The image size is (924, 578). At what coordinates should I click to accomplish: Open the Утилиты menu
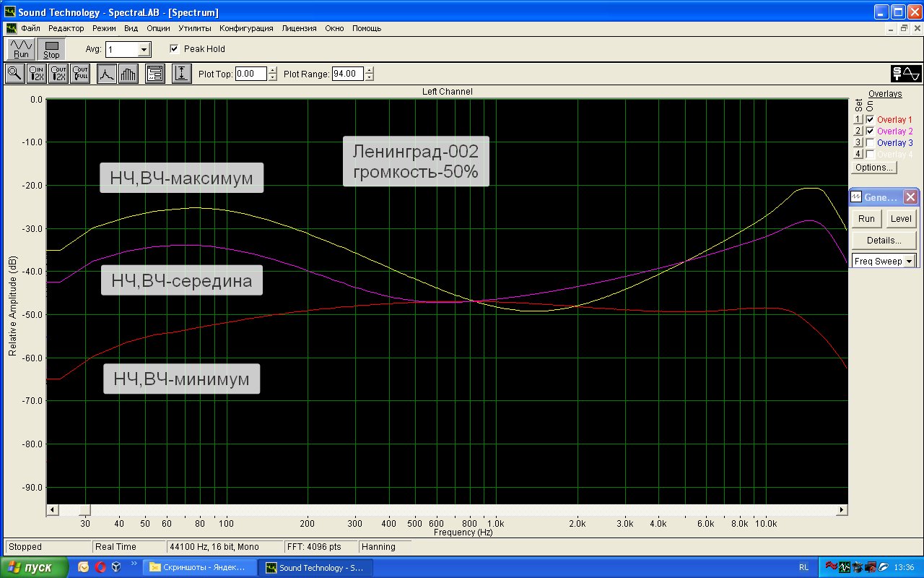tap(195, 28)
